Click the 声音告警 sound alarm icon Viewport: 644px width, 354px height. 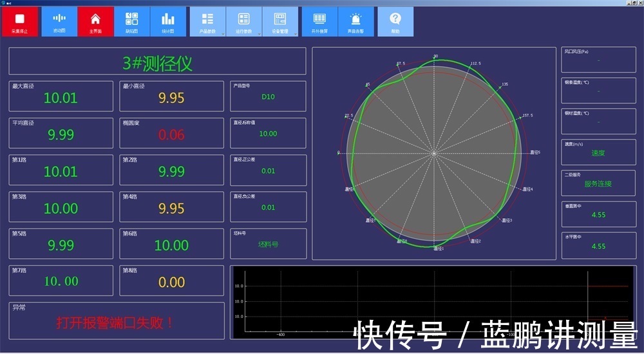tap(355, 22)
